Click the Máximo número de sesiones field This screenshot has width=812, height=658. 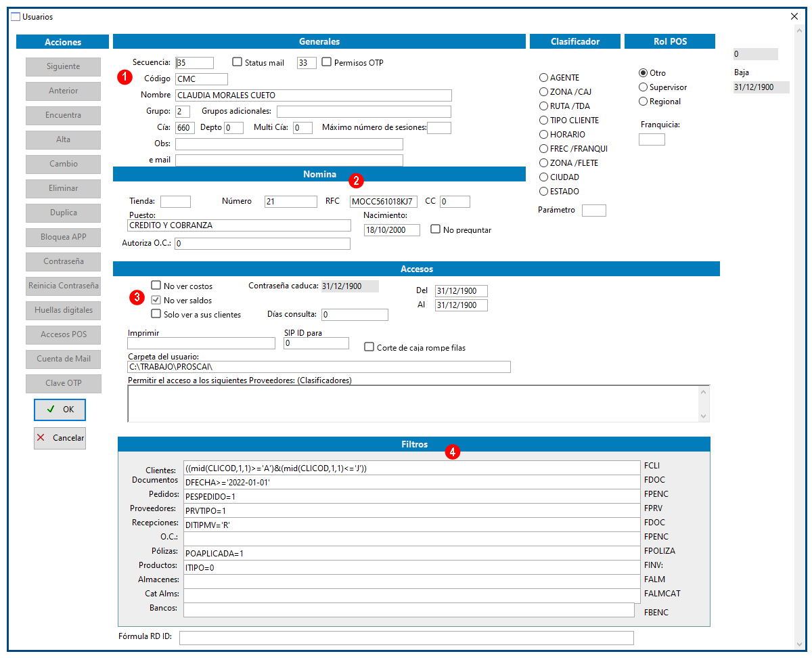(x=439, y=128)
